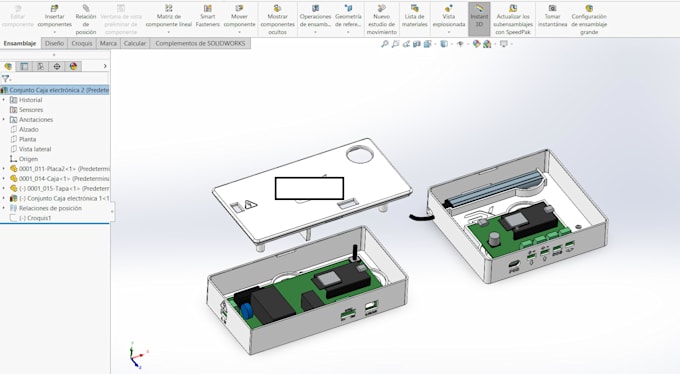This screenshot has width=680, height=374.
Task: Open dropdown under Geometría de referencia
Action: pyautogui.click(x=348, y=32)
